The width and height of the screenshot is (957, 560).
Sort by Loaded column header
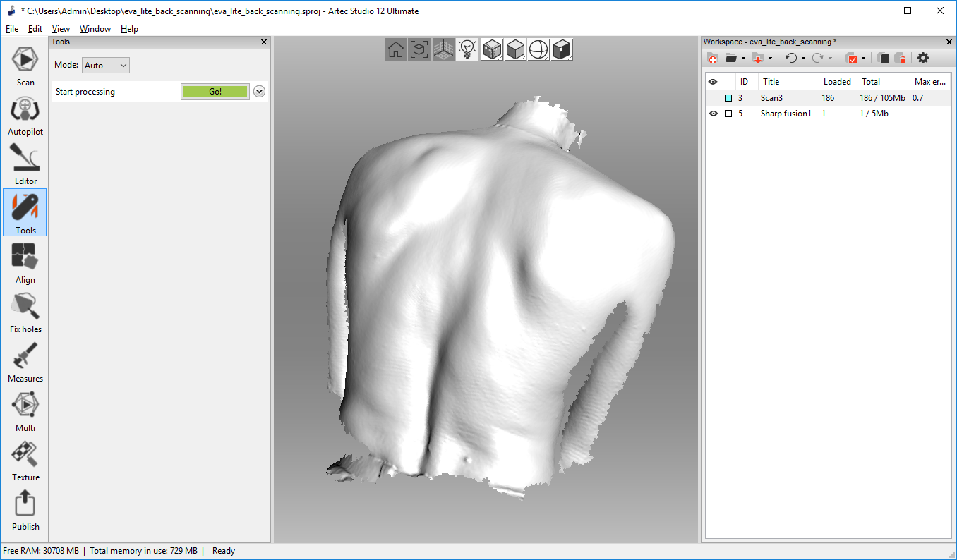(838, 82)
